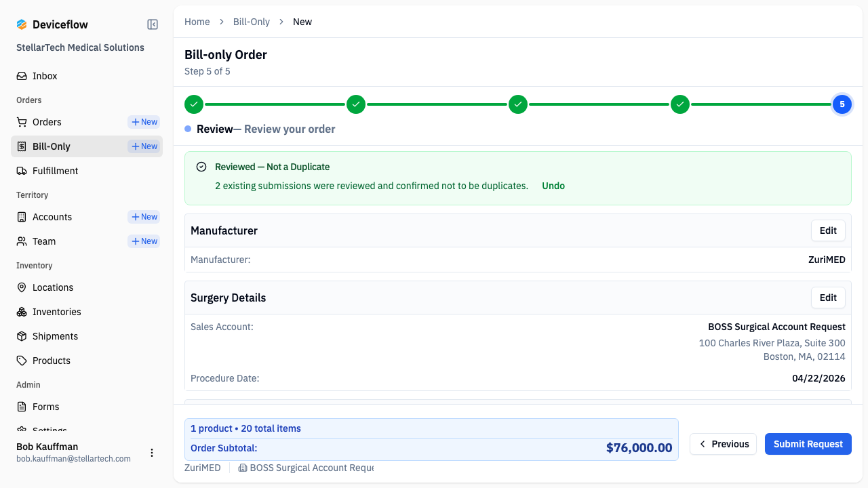This screenshot has height=488, width=868.
Task: Click the Orders cart icon
Action: [x=22, y=122]
